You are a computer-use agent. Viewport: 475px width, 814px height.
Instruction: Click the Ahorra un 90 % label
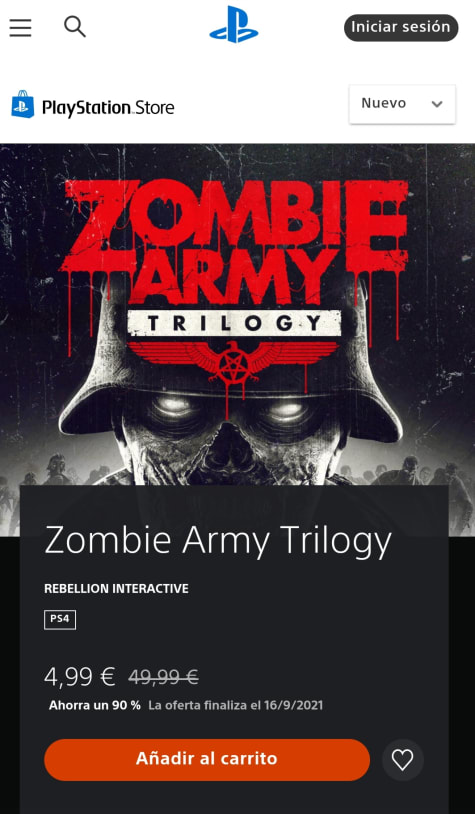[94, 706]
